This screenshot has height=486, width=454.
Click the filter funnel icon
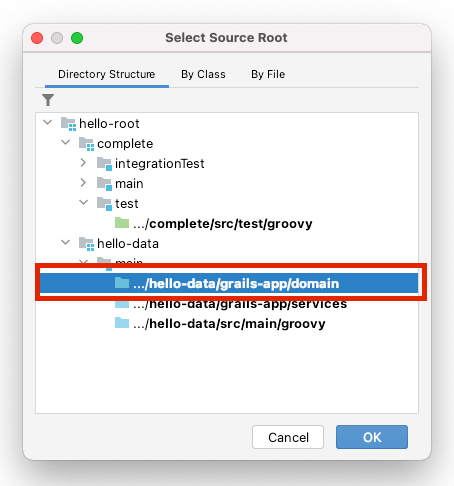[x=48, y=100]
